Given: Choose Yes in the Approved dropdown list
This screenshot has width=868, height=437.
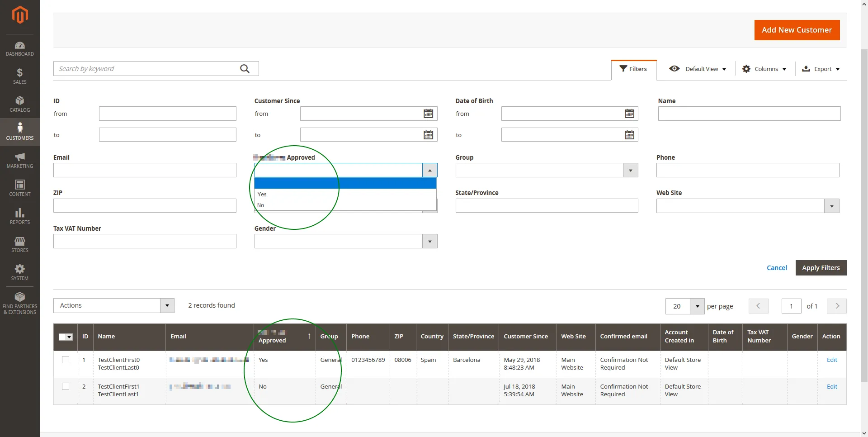Looking at the screenshot, I should [x=345, y=194].
